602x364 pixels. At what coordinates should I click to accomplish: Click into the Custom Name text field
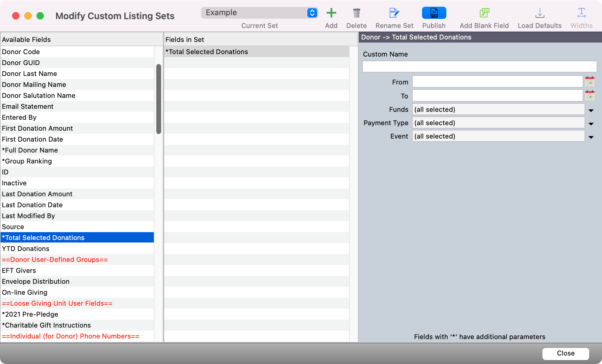[479, 67]
